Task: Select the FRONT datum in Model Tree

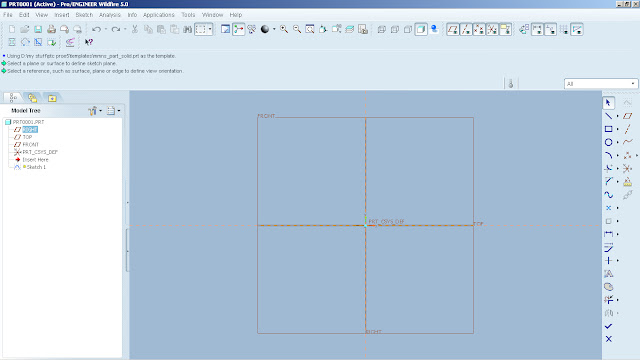Action: pos(30,144)
